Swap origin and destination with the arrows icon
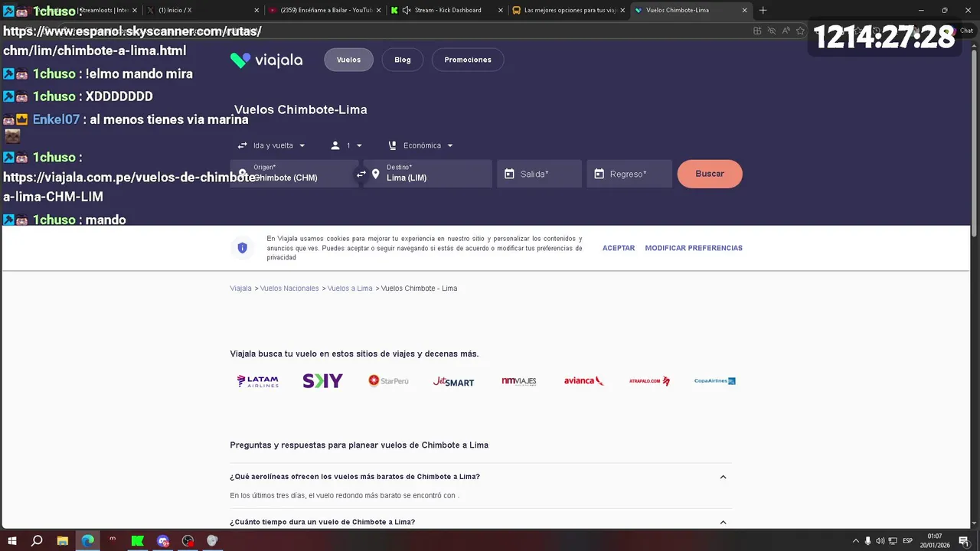The width and height of the screenshot is (980, 551). coord(361,174)
